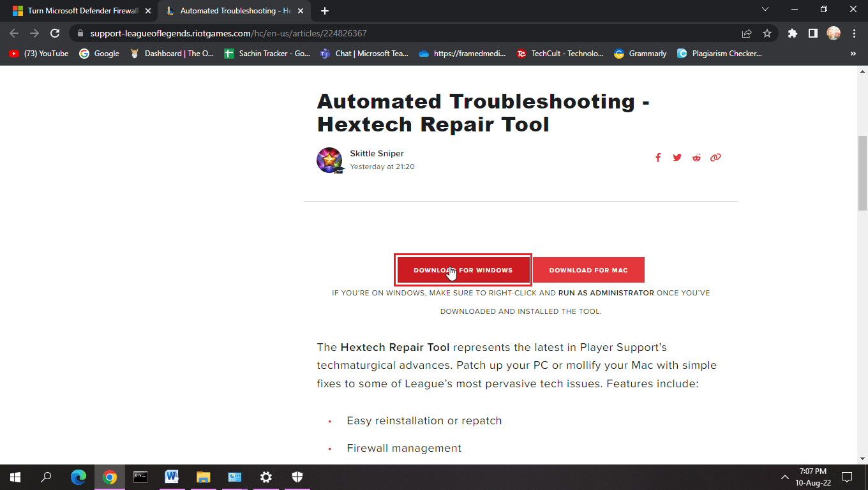Open Chat | Microsoft Teams bookmark
The image size is (868, 490).
tap(364, 54)
